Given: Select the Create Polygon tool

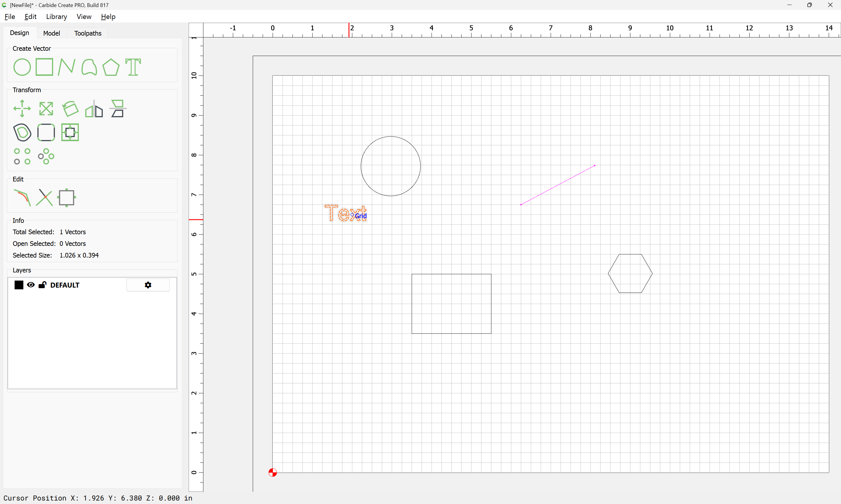Looking at the screenshot, I should 111,67.
